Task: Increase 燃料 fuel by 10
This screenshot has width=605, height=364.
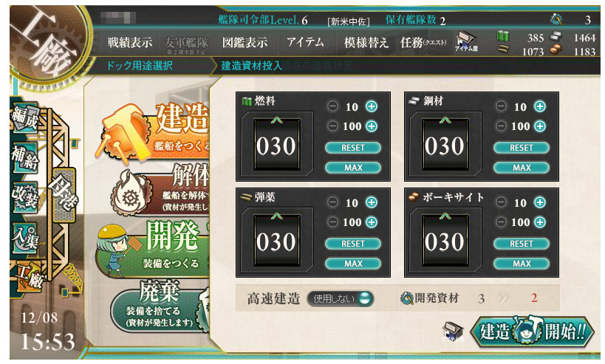Action: pos(372,106)
